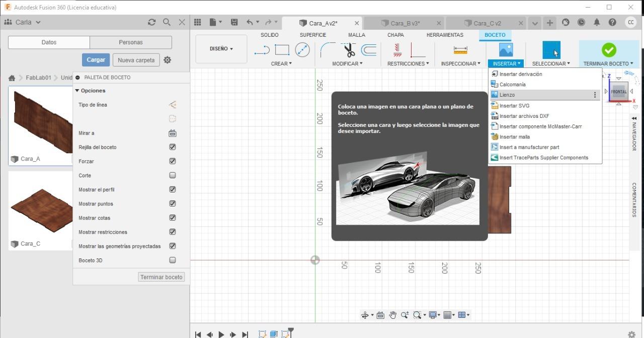
Task: Switch to the SUPERFICIE ribbon tab
Action: [313, 35]
